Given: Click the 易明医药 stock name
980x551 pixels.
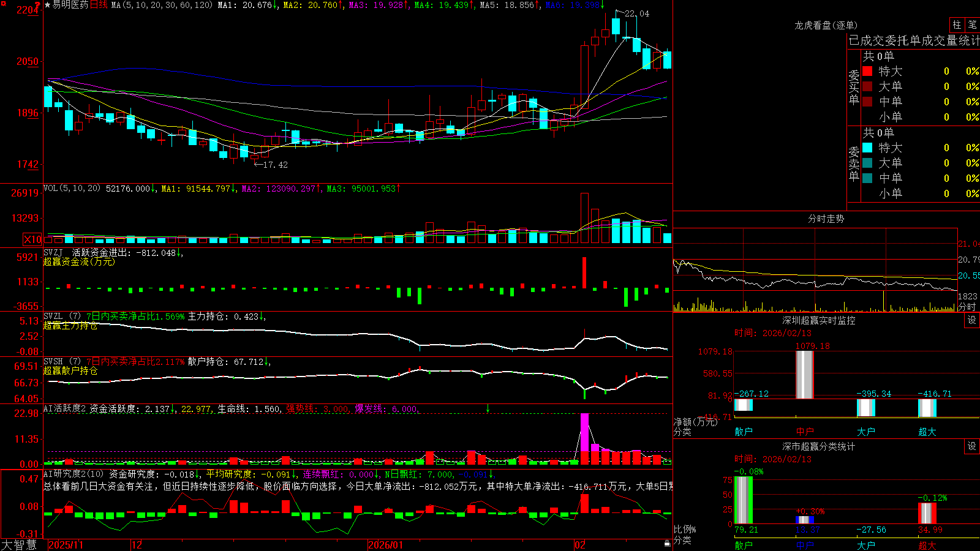Looking at the screenshot, I should [x=70, y=5].
